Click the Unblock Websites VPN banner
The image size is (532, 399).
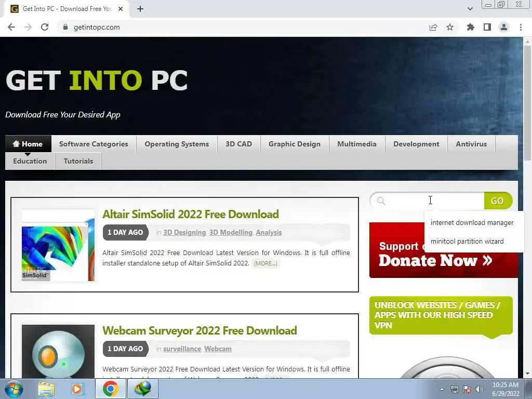click(x=441, y=315)
